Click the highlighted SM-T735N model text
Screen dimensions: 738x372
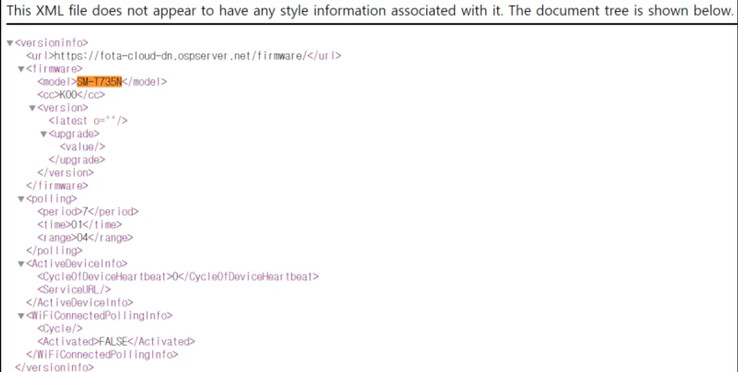pyautogui.click(x=99, y=82)
